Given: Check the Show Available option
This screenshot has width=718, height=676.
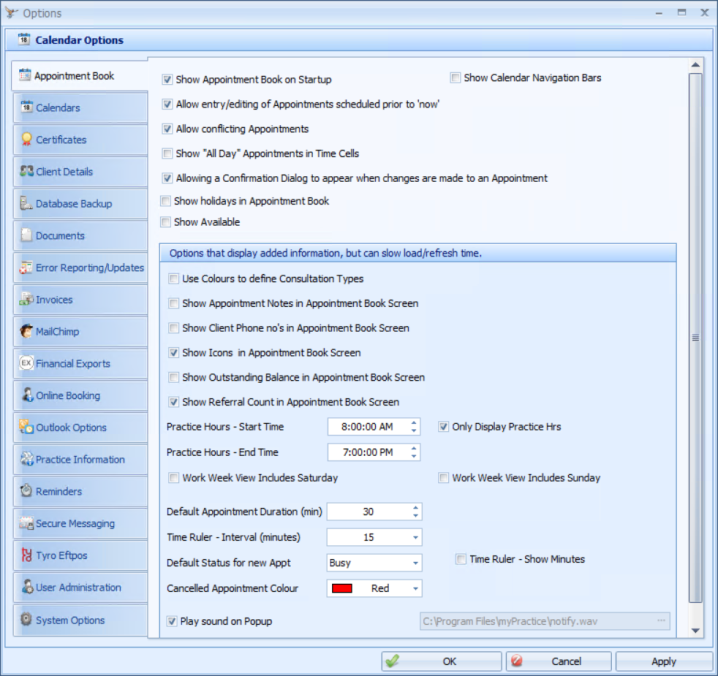Looking at the screenshot, I should tap(165, 222).
